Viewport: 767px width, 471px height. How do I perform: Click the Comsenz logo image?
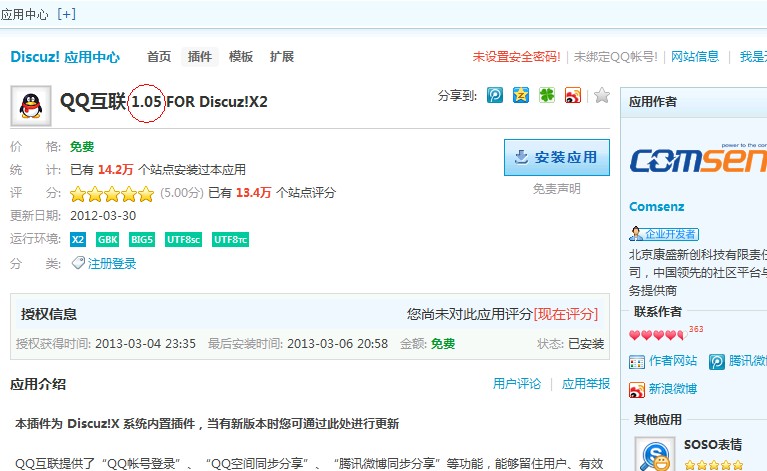pos(698,159)
